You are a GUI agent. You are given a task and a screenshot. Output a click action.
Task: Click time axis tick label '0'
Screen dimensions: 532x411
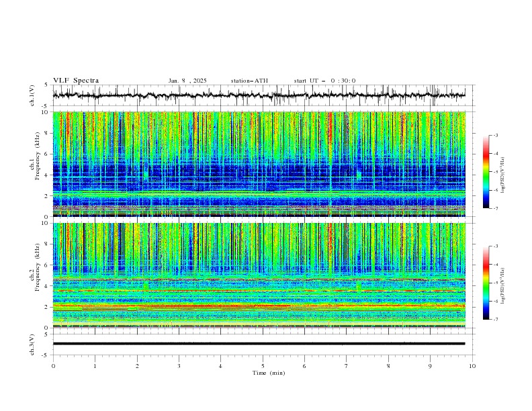click(53, 366)
